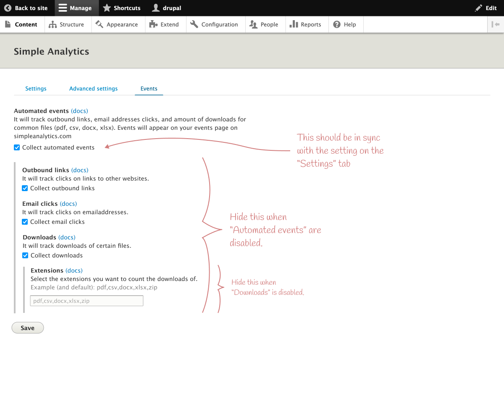Open Extend via the puzzle piece icon
The width and height of the screenshot is (504, 420).
point(153,24)
